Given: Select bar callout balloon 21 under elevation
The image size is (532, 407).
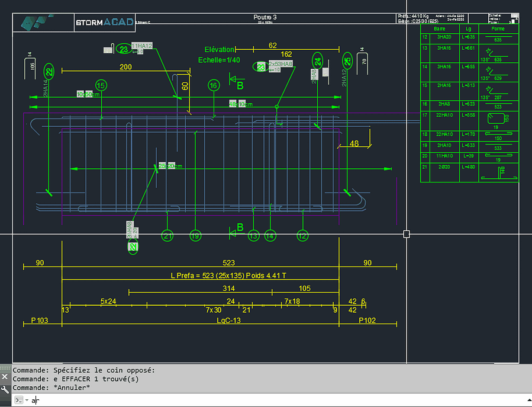Looking at the screenshot, I should [167, 236].
